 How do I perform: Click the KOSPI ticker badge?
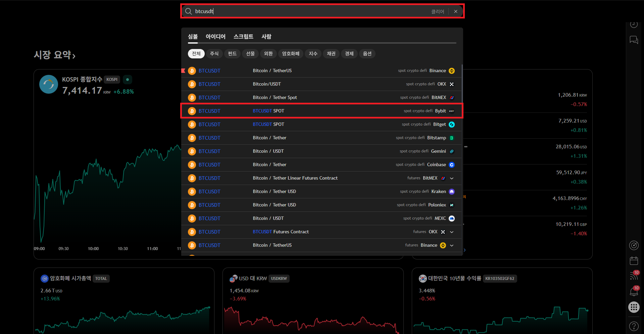click(x=112, y=80)
